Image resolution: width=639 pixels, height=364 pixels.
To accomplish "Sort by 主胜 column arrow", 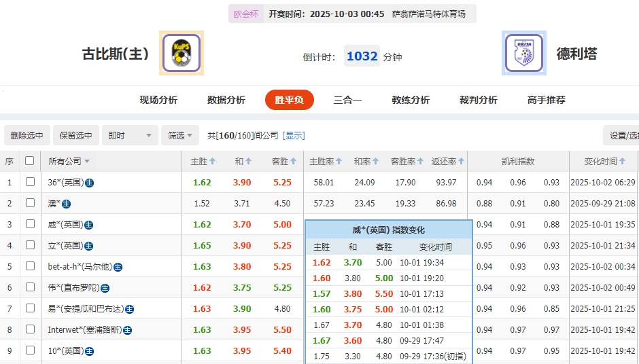I will [213, 162].
